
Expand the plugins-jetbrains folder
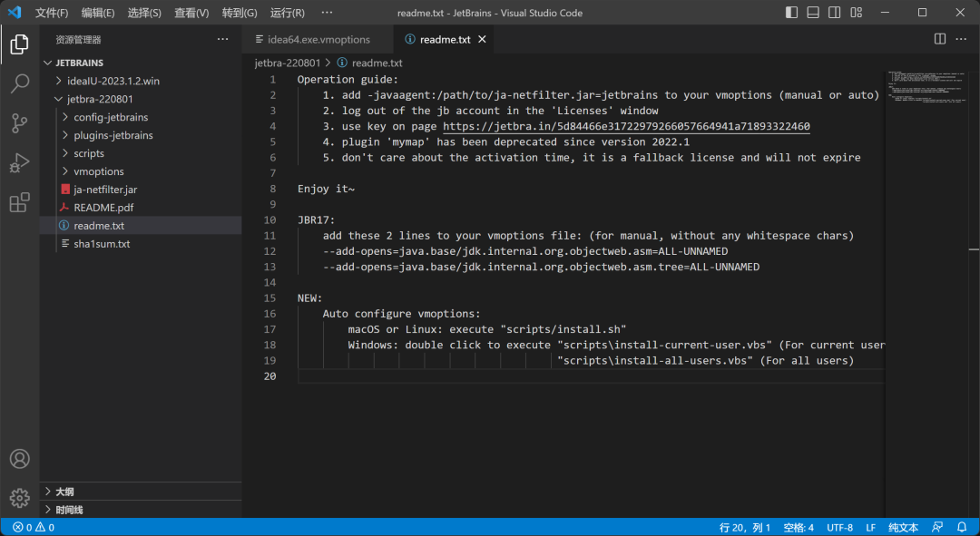point(141,135)
